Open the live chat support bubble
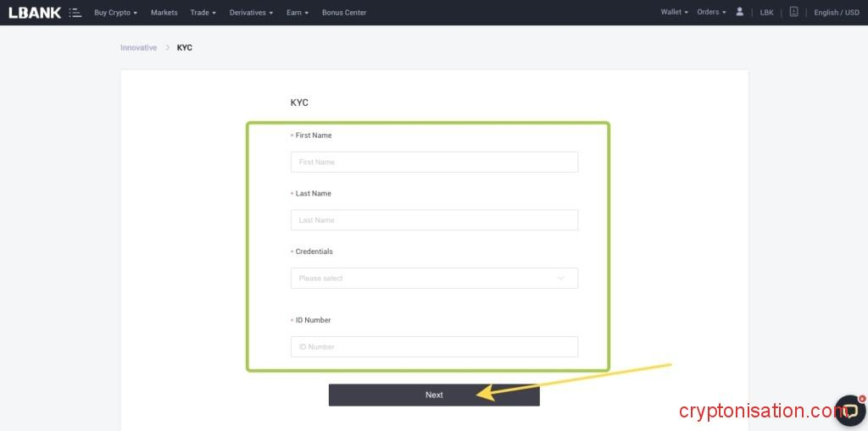 (x=849, y=410)
